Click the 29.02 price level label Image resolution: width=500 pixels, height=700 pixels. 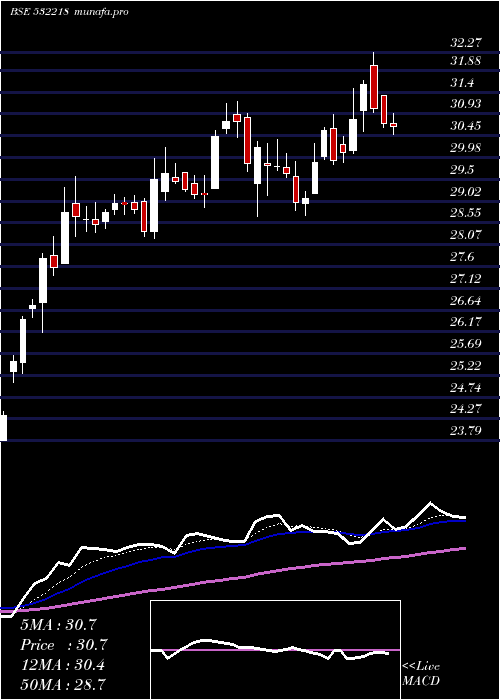point(466,192)
